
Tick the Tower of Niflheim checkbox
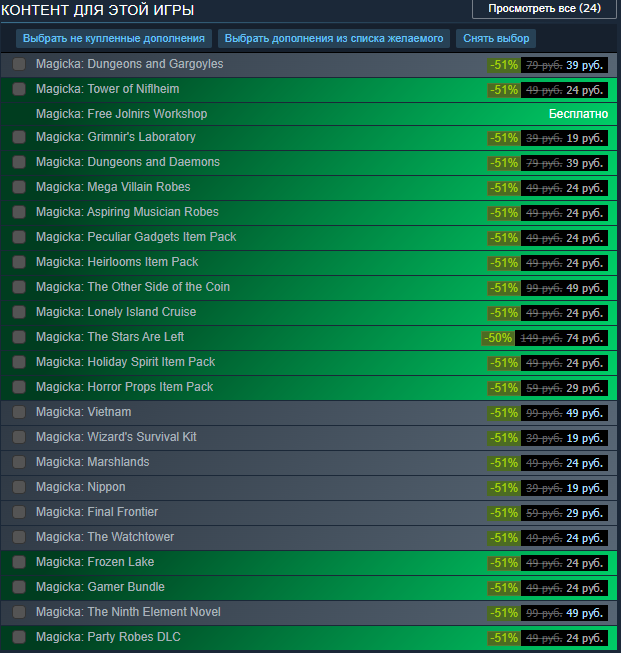(19, 89)
